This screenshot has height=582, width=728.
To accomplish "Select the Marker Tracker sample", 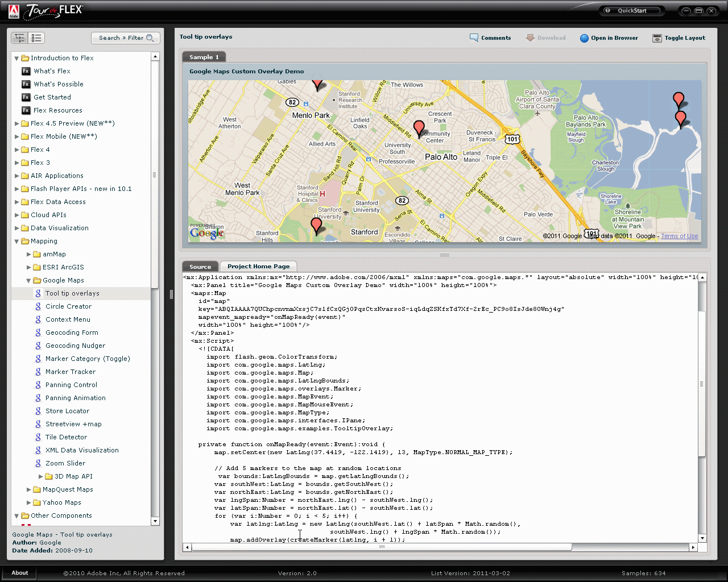I will (71, 372).
